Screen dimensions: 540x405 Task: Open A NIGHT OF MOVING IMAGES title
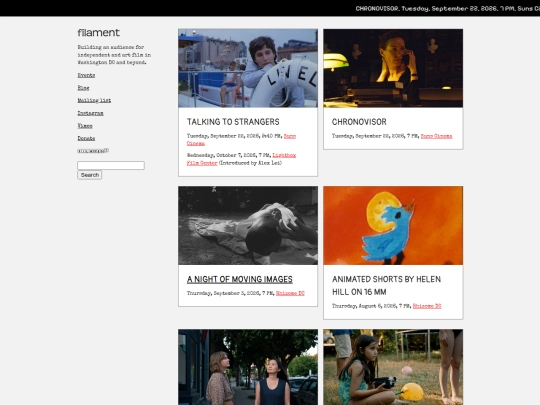click(x=240, y=279)
